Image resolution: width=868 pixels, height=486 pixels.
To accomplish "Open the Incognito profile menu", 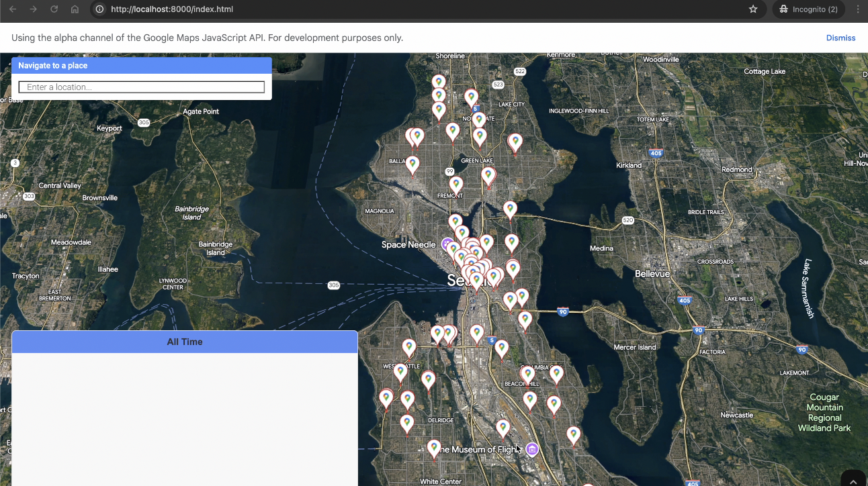I will point(808,9).
